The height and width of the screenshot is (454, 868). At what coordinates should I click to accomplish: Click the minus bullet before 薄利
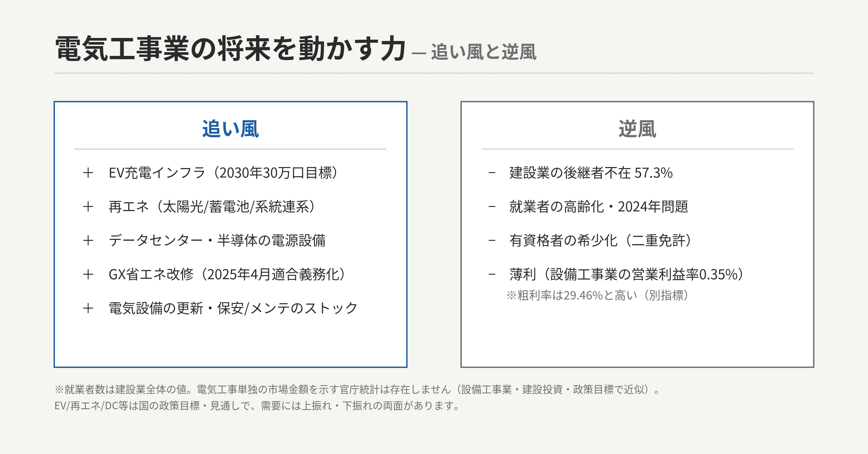click(492, 274)
